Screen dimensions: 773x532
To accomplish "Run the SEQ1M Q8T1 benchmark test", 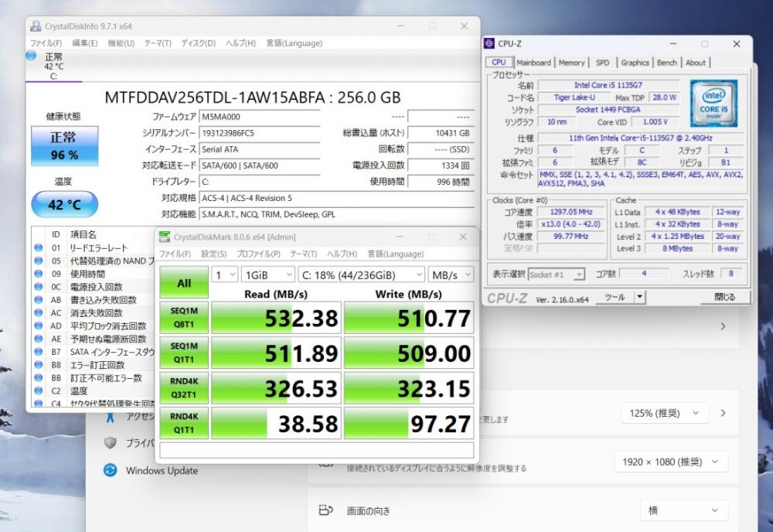I will (x=184, y=317).
